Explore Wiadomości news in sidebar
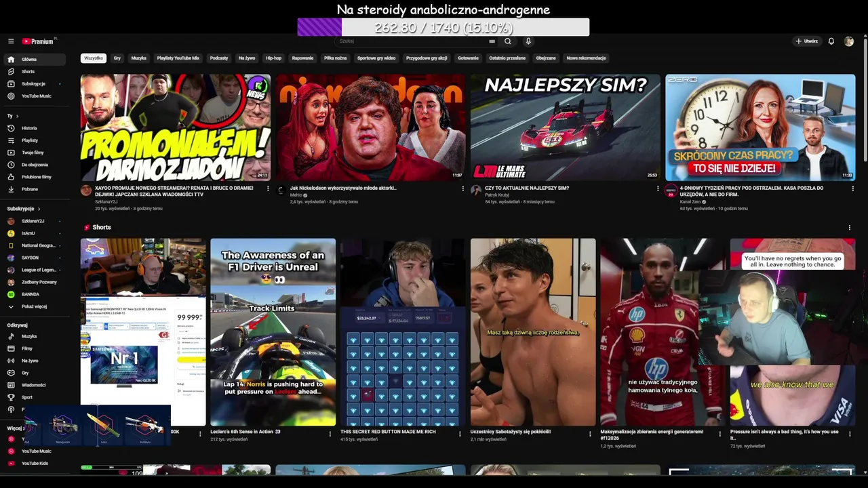The width and height of the screenshot is (868, 488). (x=36, y=385)
